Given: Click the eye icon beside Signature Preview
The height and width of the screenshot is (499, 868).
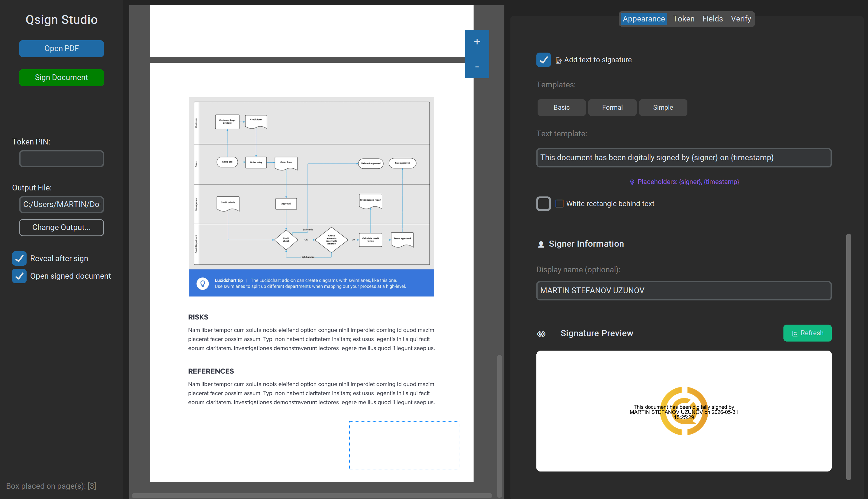Looking at the screenshot, I should 541,334.
